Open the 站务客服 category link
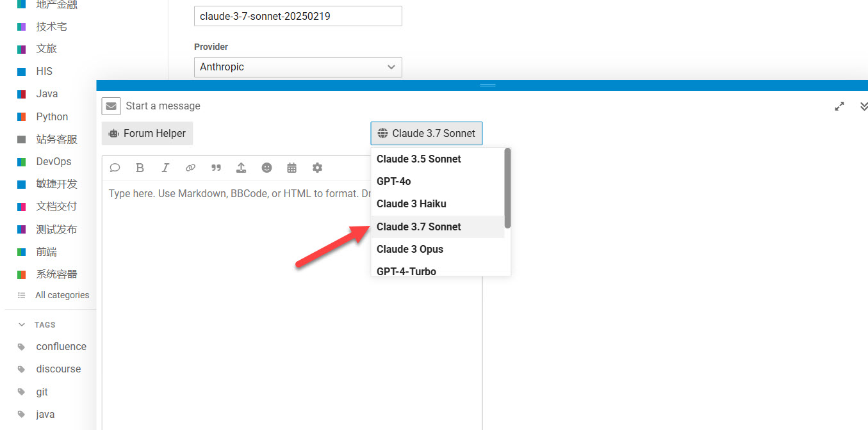Image resolution: width=868 pixels, height=430 pixels. pos(56,139)
